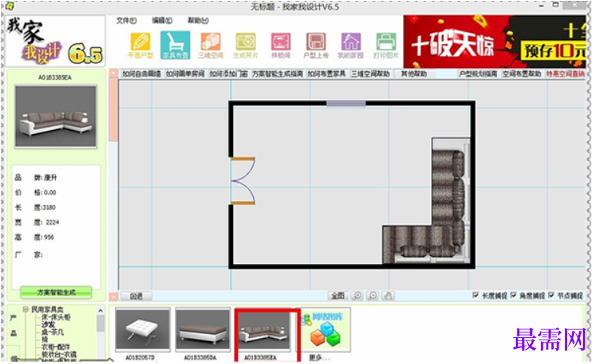The width and height of the screenshot is (601, 364).
Task: Open the 如何布置家具 help tab
Action: tap(327, 73)
